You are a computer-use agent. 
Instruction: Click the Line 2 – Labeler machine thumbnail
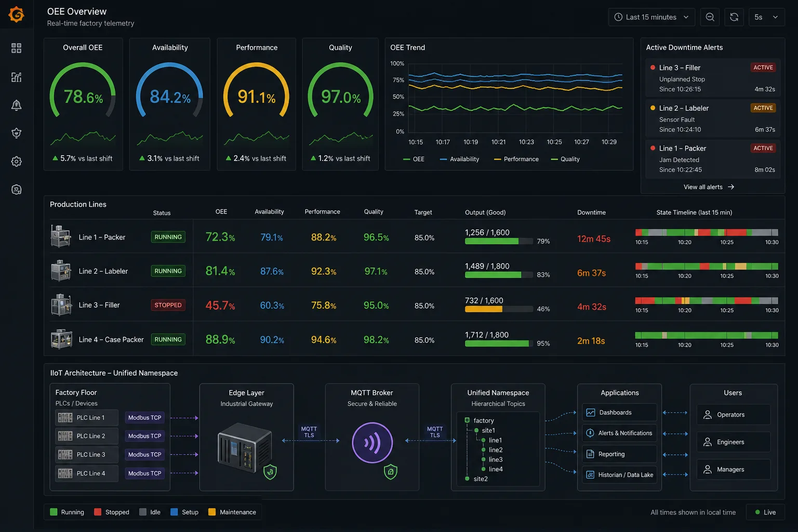click(x=61, y=271)
